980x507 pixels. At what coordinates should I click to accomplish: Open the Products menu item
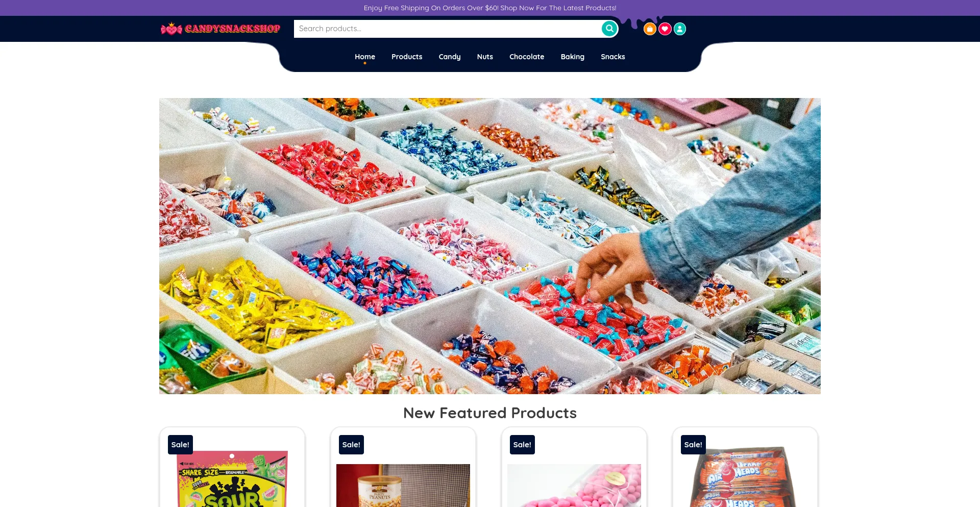[x=407, y=57]
